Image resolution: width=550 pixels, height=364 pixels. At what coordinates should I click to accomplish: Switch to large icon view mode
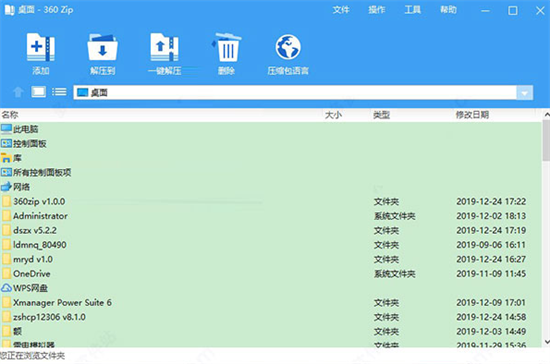(x=39, y=92)
